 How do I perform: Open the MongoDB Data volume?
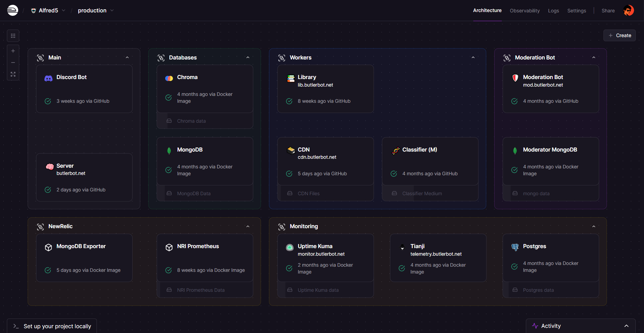(205, 193)
